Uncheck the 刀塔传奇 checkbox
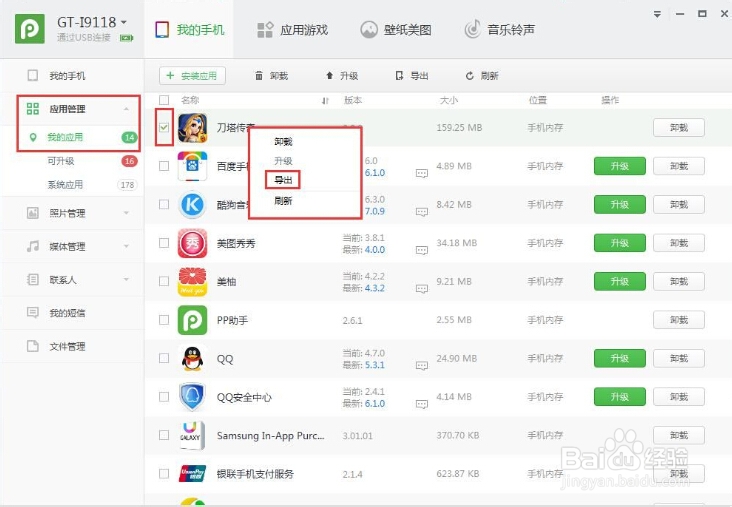The width and height of the screenshot is (732, 507). pos(164,127)
